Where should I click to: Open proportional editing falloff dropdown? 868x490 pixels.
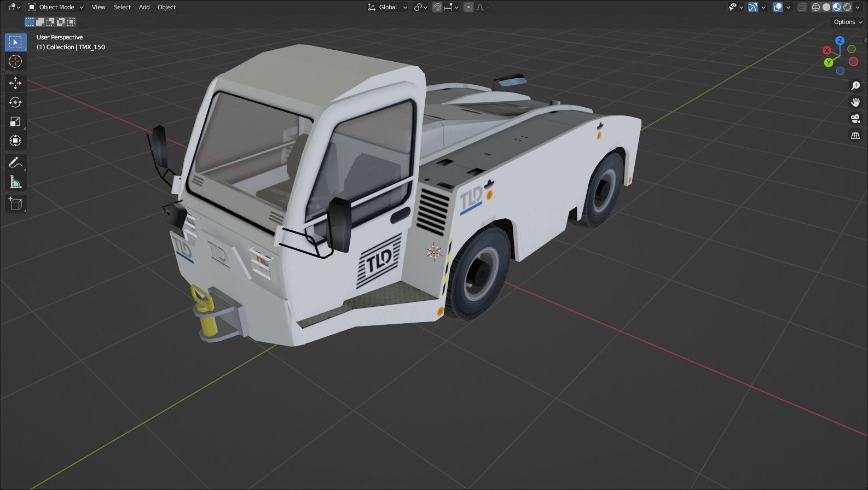[483, 7]
